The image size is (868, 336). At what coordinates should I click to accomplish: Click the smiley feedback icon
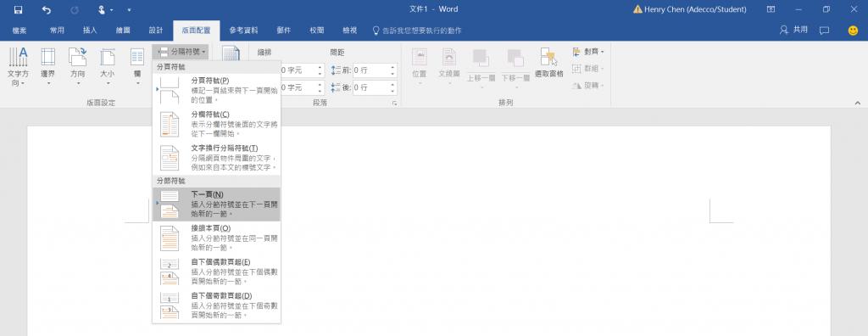[x=853, y=31]
